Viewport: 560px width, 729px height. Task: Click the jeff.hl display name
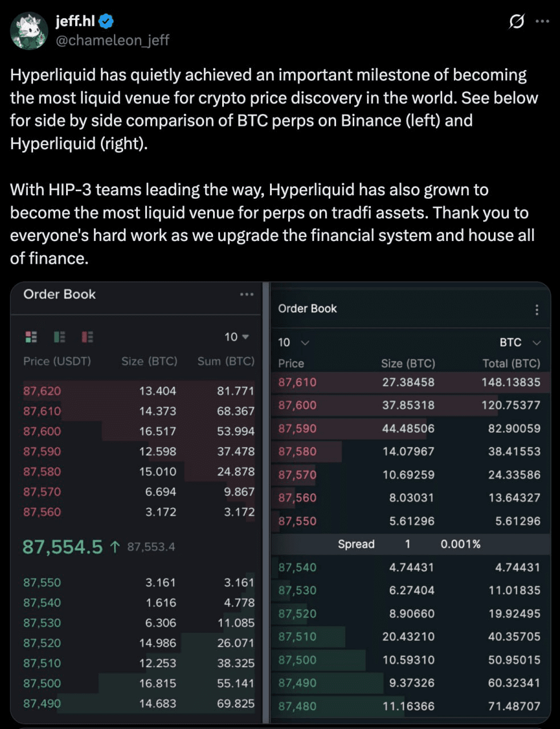pyautogui.click(x=75, y=22)
